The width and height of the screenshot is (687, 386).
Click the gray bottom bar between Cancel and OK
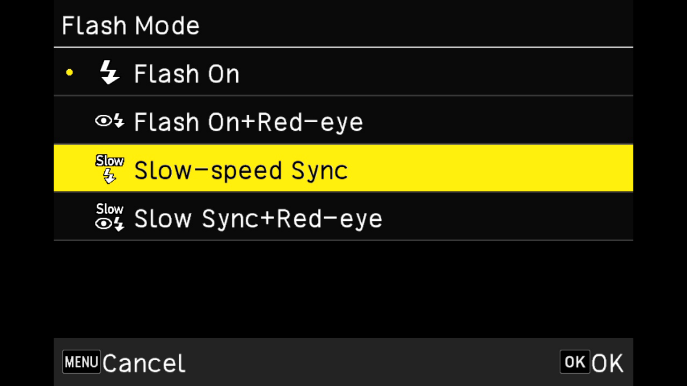pyautogui.click(x=372, y=362)
